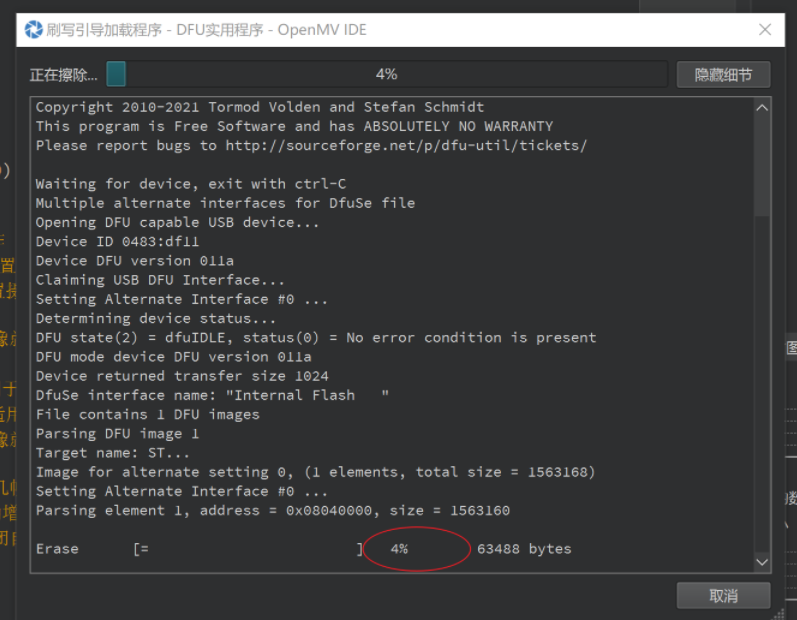Click the sourceforge dfu-util tickets URL text
The height and width of the screenshot is (620, 797).
coord(406,145)
